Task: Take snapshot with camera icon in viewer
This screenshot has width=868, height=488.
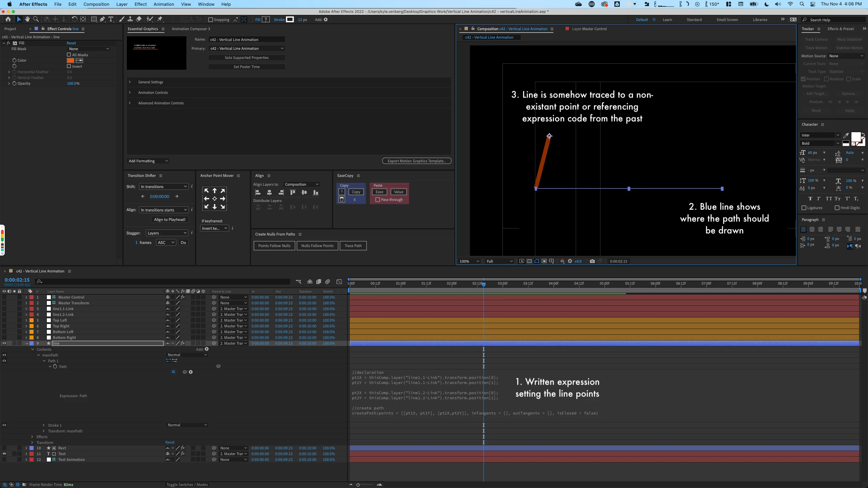Action: 592,261
